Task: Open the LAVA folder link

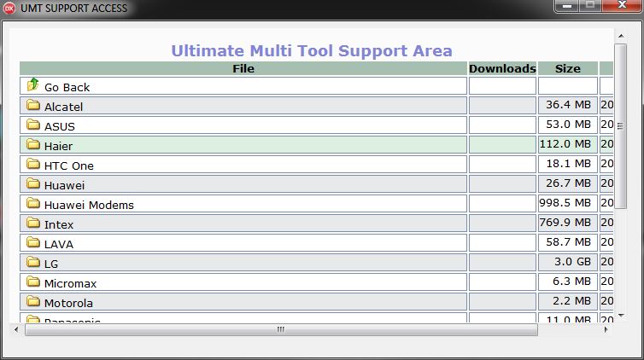Action: click(59, 244)
